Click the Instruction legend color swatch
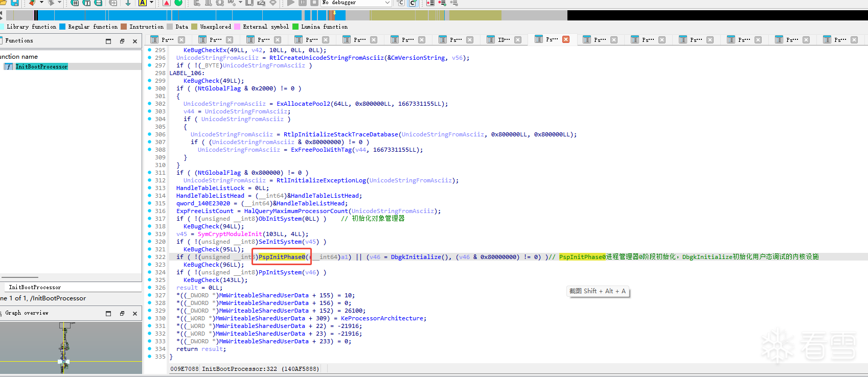Image resolution: width=868 pixels, height=377 pixels. (124, 27)
